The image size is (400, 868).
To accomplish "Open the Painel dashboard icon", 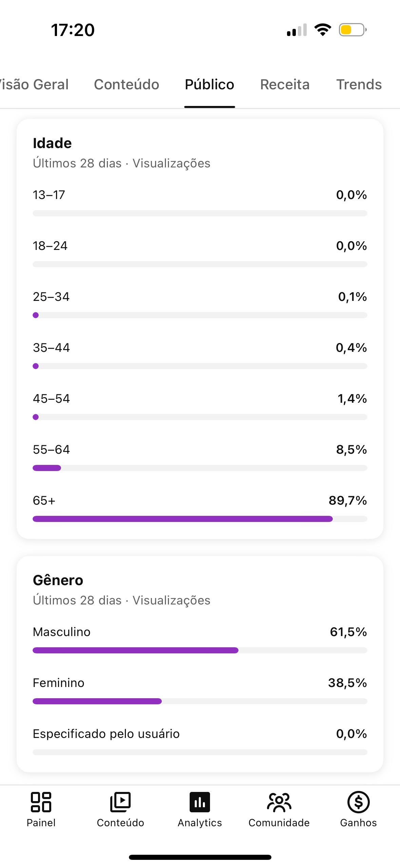I will 41,802.
